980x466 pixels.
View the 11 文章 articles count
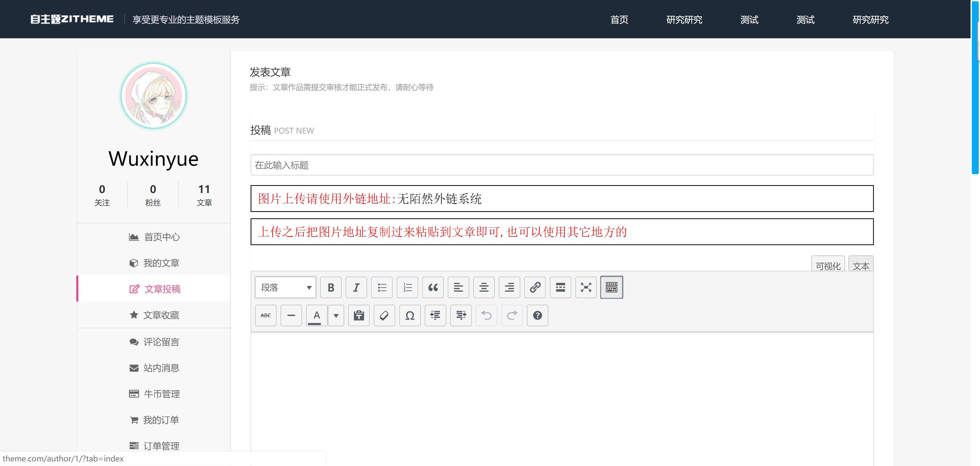pos(204,195)
